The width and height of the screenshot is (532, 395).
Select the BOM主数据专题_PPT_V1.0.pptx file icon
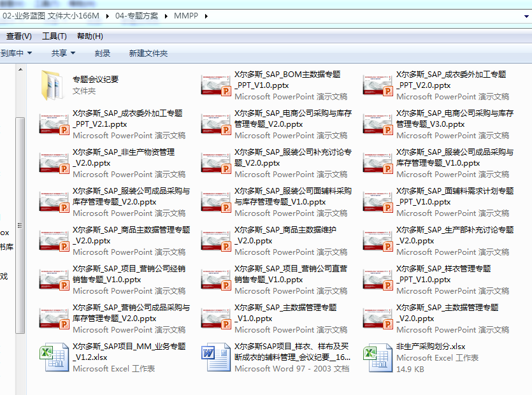tap(216, 85)
